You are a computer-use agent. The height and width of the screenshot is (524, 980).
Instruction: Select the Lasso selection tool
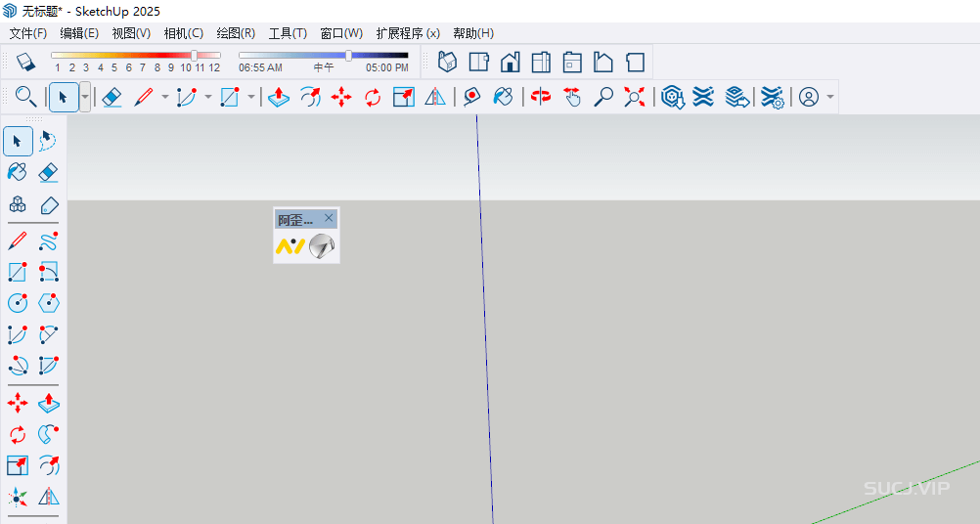coord(48,141)
